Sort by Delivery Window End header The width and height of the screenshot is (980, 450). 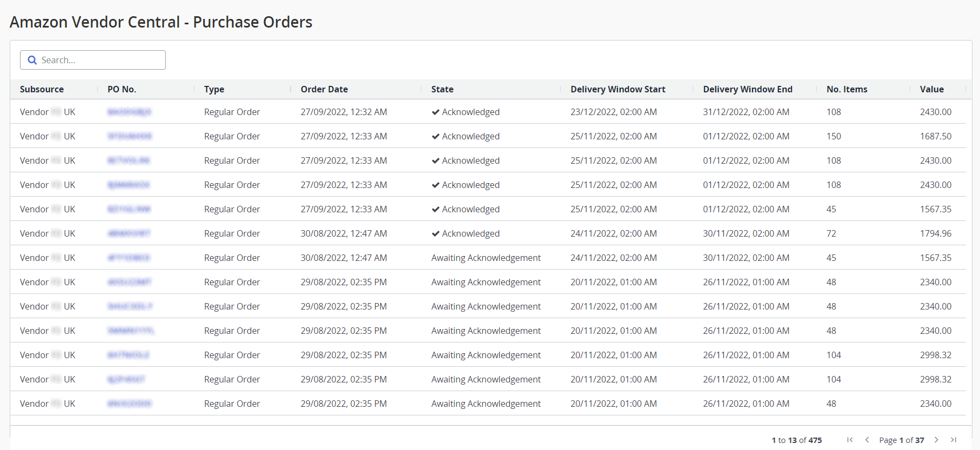747,89
